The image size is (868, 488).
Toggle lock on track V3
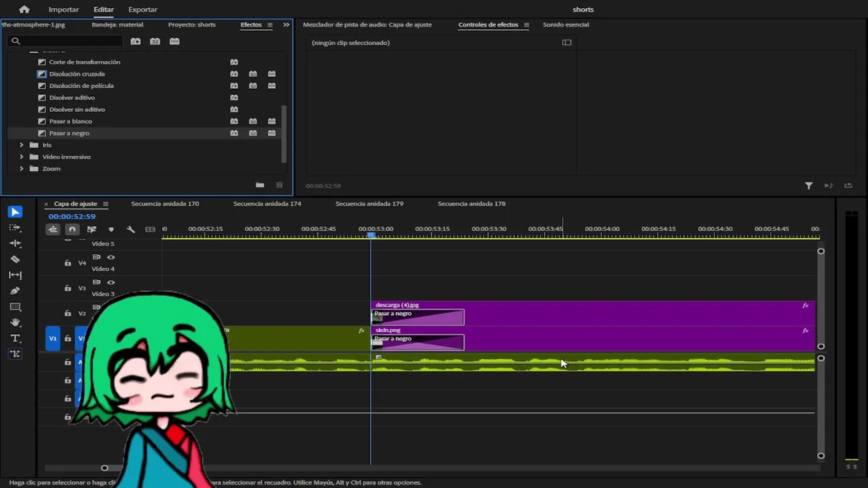point(68,288)
